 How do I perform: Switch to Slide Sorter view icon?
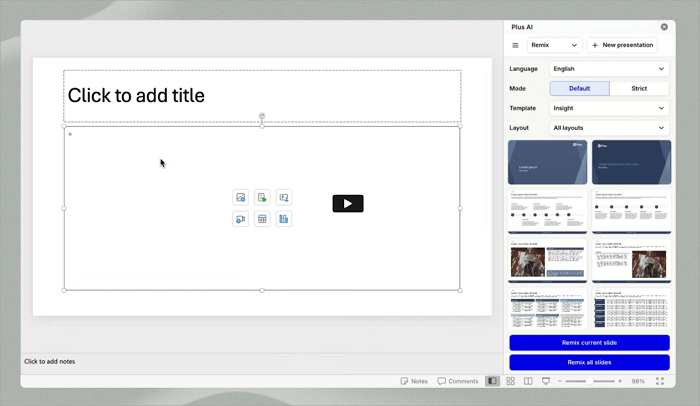510,381
